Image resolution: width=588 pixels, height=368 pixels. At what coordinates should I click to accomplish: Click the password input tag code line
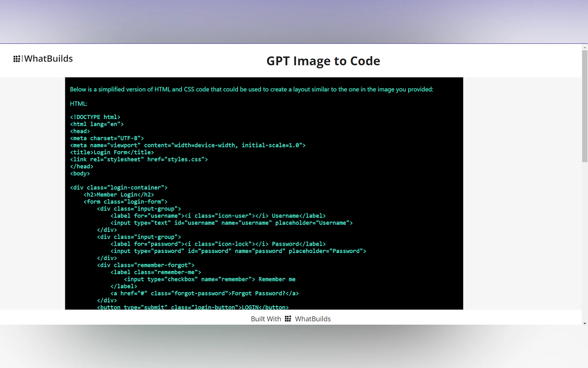coord(238,251)
